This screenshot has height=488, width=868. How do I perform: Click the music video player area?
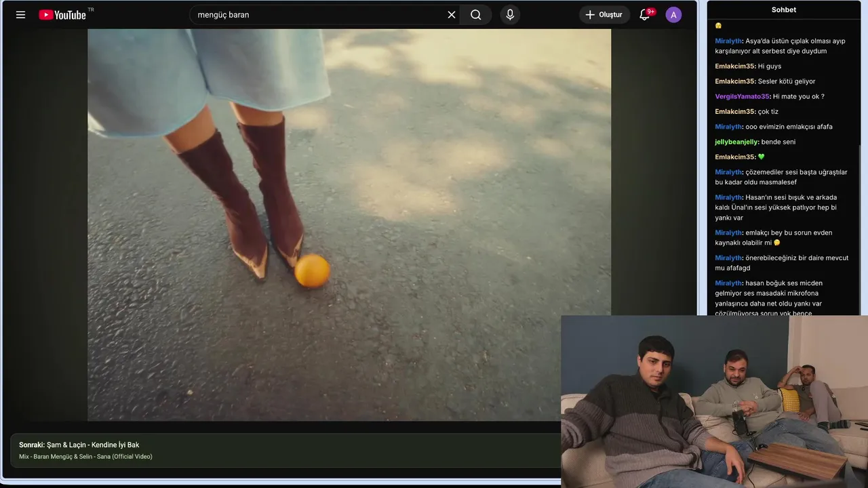349,224
